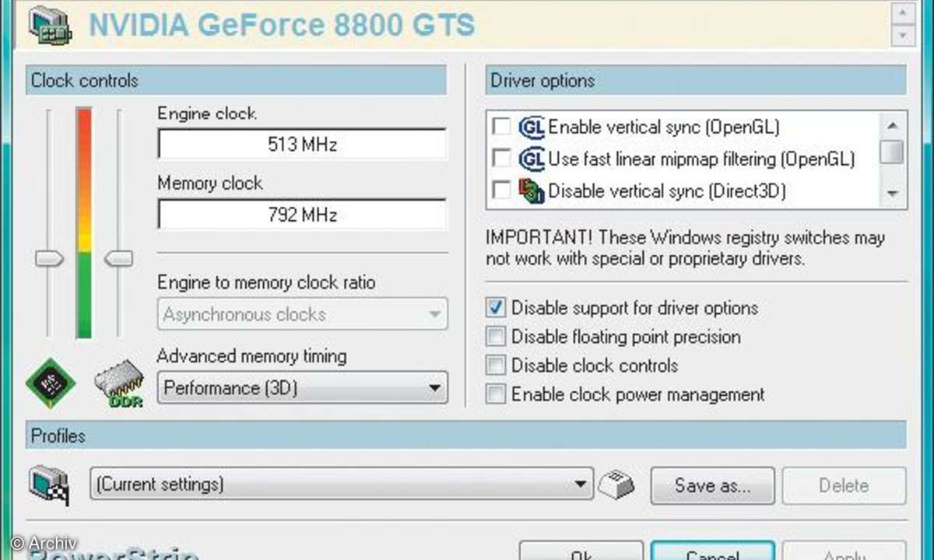
Task: Click the Memory clock 792 MHz field
Action: pyautogui.click(x=302, y=215)
